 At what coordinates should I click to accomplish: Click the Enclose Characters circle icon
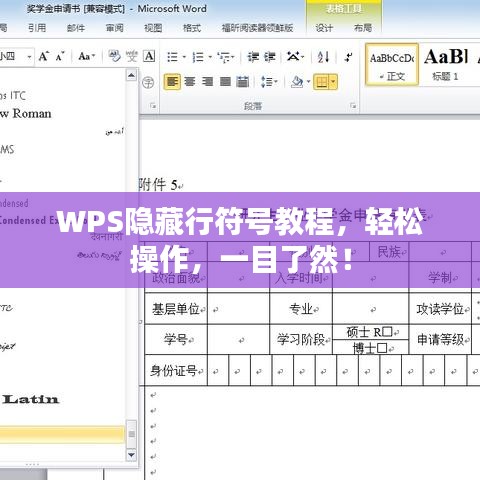(x=148, y=82)
